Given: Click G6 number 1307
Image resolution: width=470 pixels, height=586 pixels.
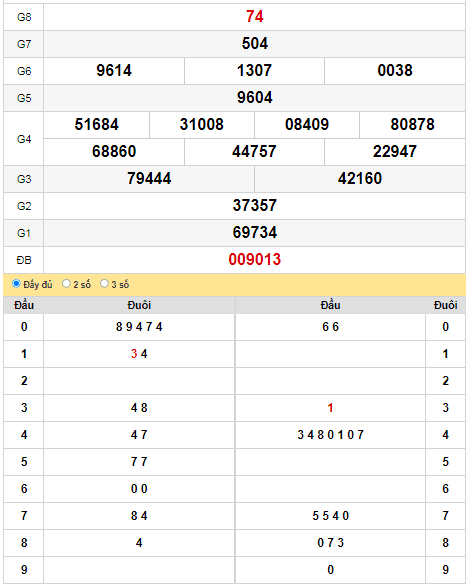Looking at the screenshot, I should tap(254, 71).
